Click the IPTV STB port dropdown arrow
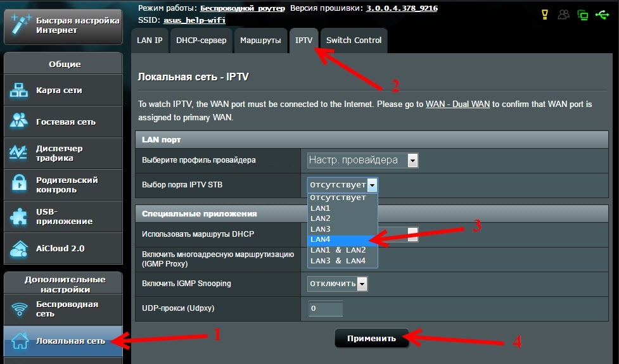The height and width of the screenshot is (364, 619). tap(372, 185)
